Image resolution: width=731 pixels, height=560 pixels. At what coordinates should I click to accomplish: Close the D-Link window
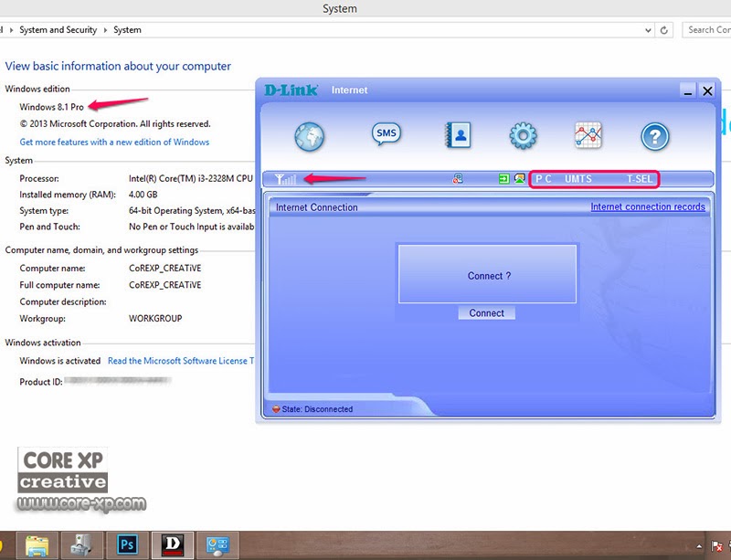coord(707,90)
